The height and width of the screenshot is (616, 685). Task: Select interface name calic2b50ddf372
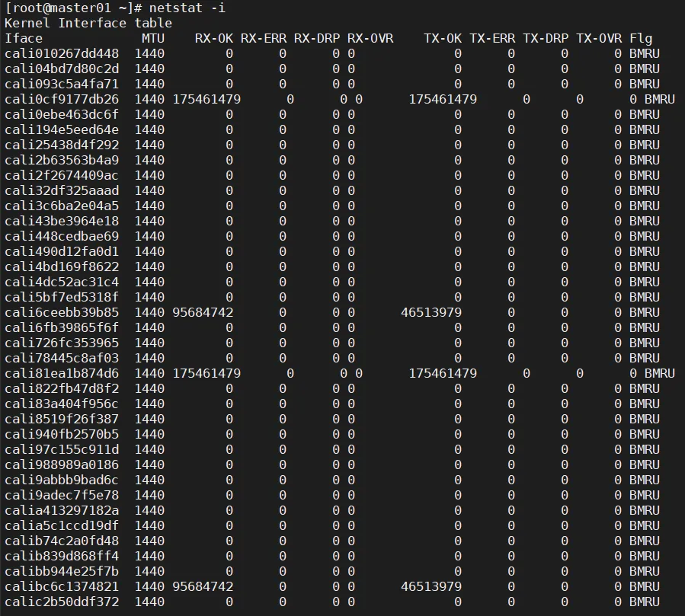[x=62, y=602]
